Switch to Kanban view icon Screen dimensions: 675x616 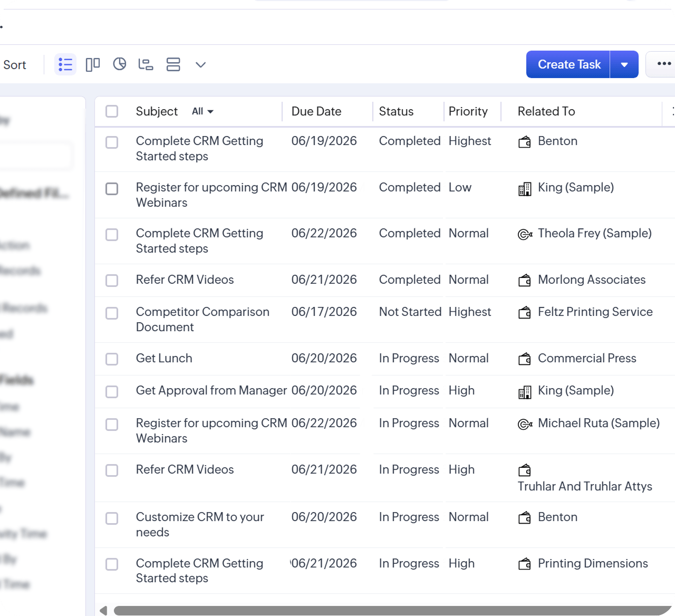(x=93, y=64)
